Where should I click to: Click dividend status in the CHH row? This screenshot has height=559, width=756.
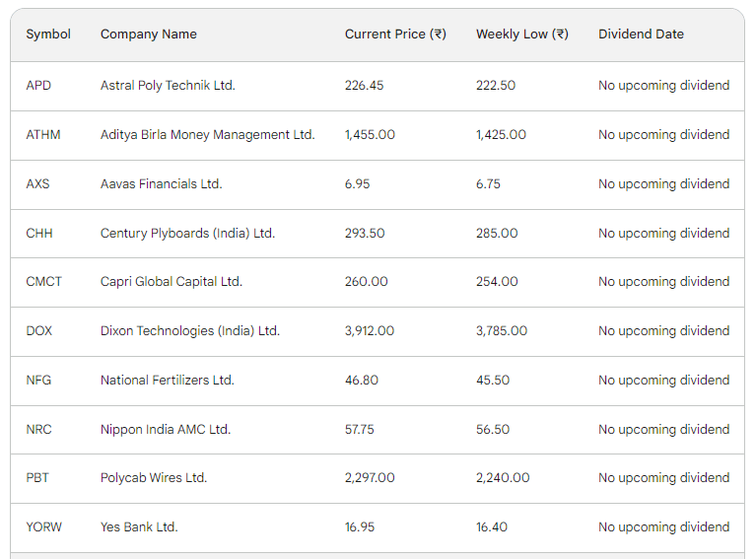664,233
